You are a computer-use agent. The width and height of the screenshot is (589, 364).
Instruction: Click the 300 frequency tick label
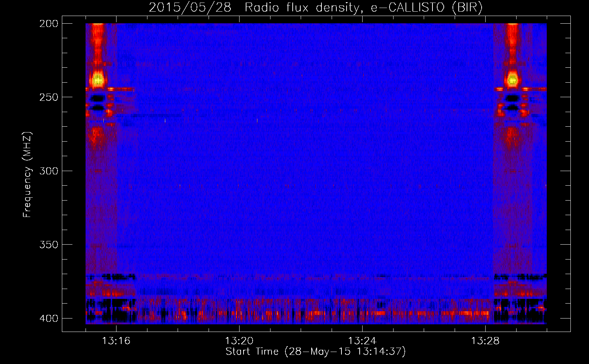pyautogui.click(x=49, y=171)
